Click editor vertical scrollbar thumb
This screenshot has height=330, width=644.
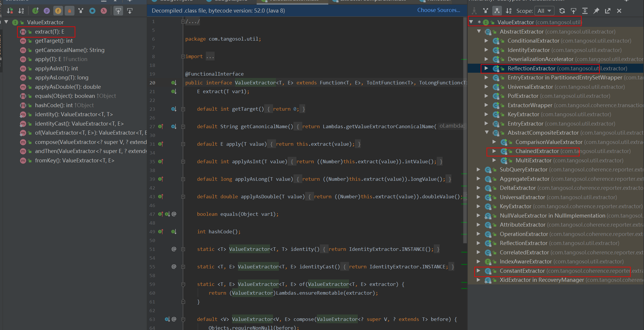(x=465, y=130)
